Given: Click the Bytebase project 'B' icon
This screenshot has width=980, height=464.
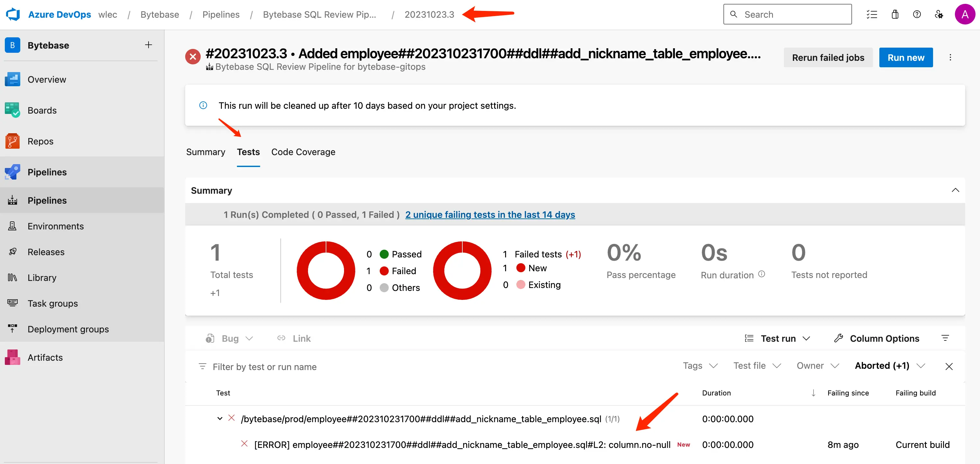Looking at the screenshot, I should [x=13, y=45].
